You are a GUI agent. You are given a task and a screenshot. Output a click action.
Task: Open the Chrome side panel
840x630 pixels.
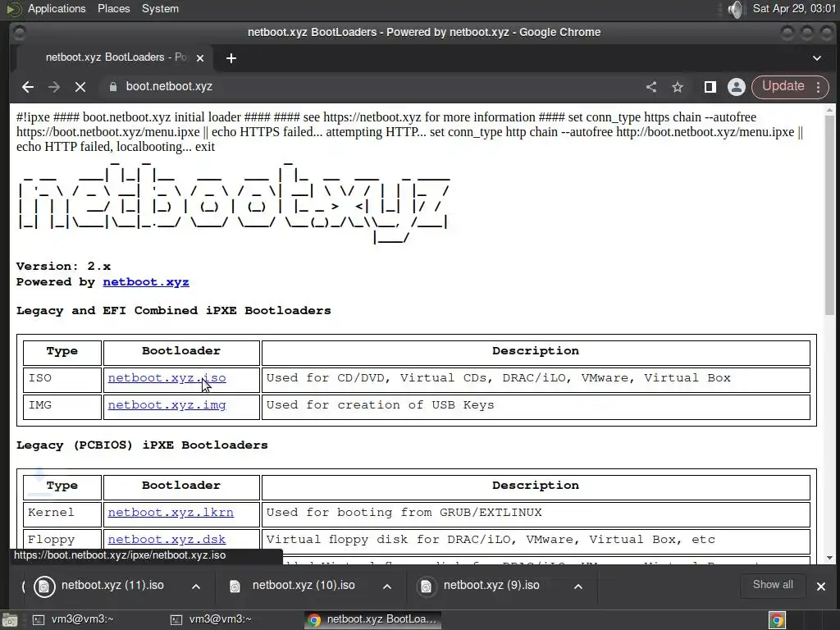[710, 87]
